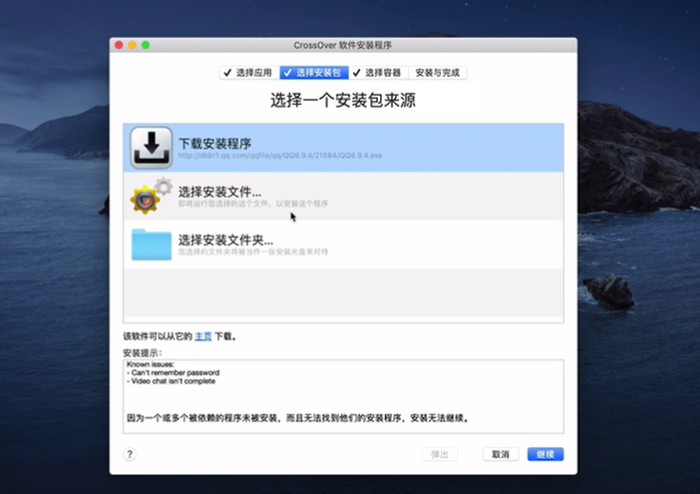The width and height of the screenshot is (700, 494).
Task: Click the QQ8.9.4.exe download URL text
Action: [x=280, y=155]
